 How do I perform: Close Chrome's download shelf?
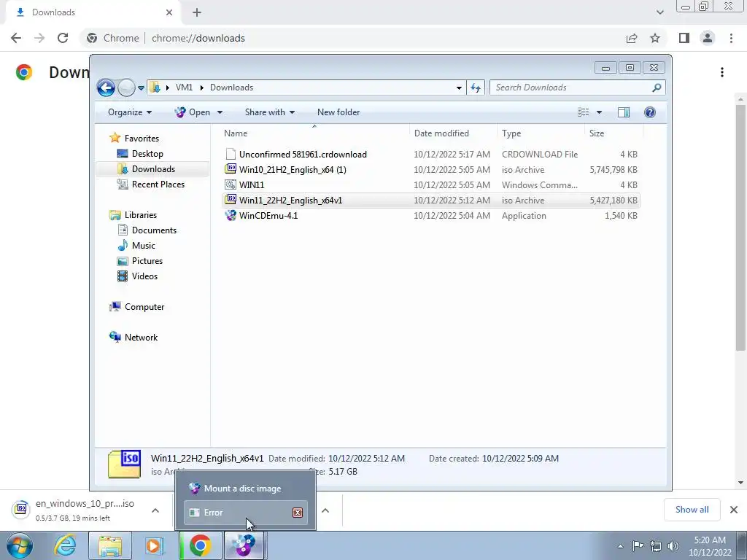click(734, 510)
